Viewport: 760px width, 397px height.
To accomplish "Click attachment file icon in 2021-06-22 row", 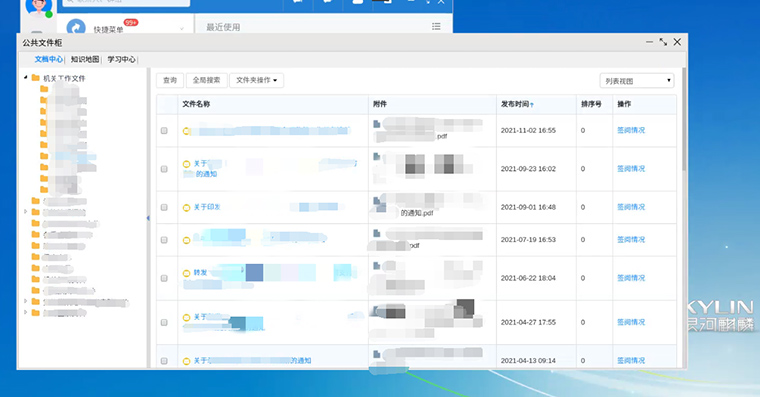I will point(376,266).
